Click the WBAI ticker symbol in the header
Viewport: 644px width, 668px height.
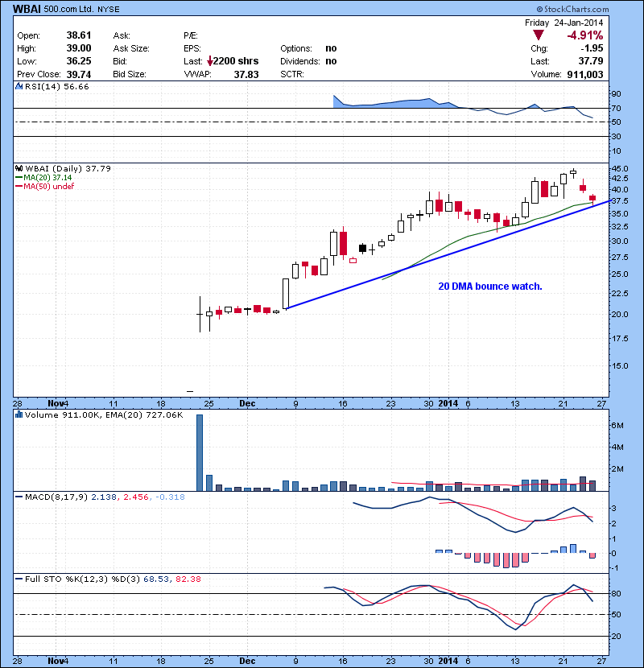tap(27, 9)
